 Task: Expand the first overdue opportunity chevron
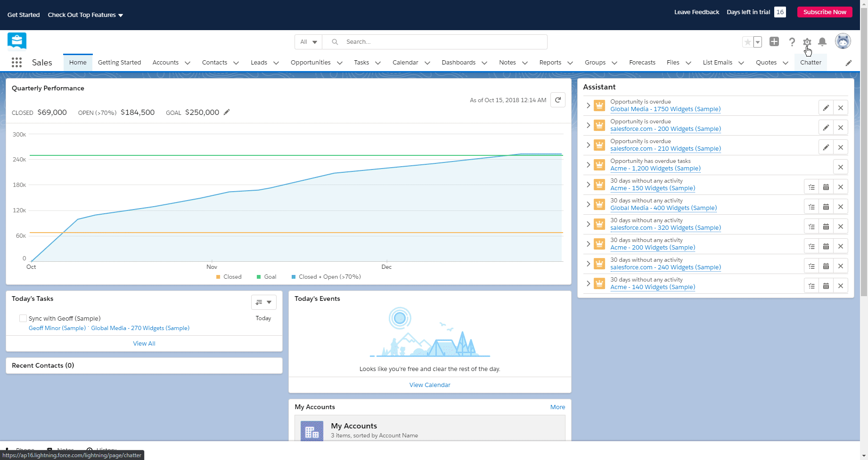(588, 105)
